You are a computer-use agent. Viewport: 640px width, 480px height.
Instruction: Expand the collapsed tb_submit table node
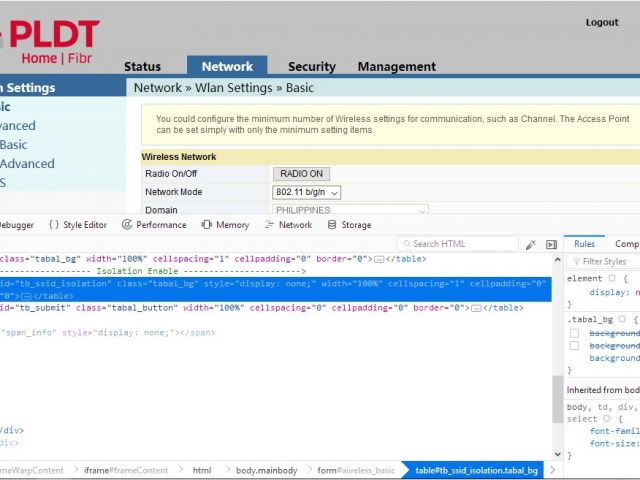pyautogui.click(x=475, y=308)
